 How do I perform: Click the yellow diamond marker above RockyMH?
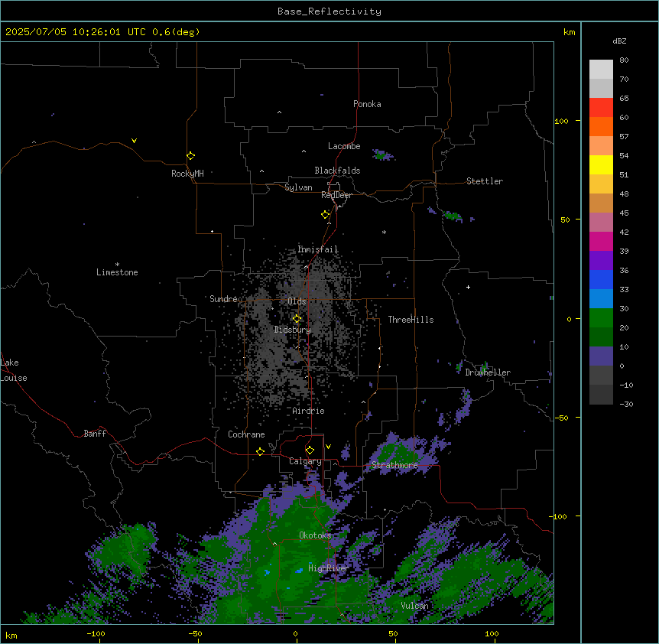click(x=190, y=155)
